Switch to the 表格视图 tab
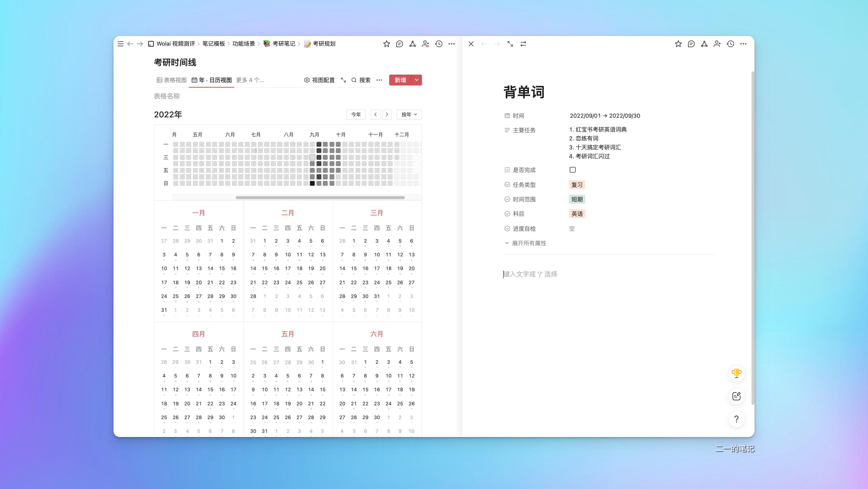The height and width of the screenshot is (489, 868). (x=171, y=80)
